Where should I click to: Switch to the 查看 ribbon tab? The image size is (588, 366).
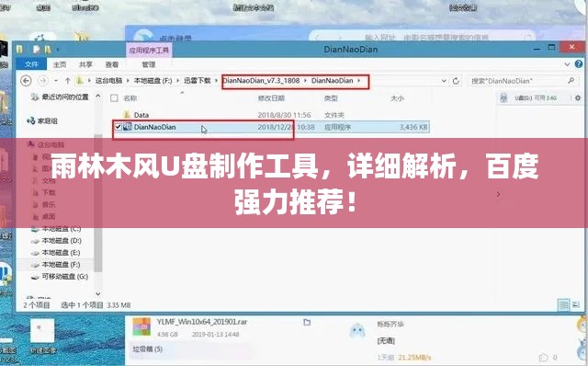(112, 64)
